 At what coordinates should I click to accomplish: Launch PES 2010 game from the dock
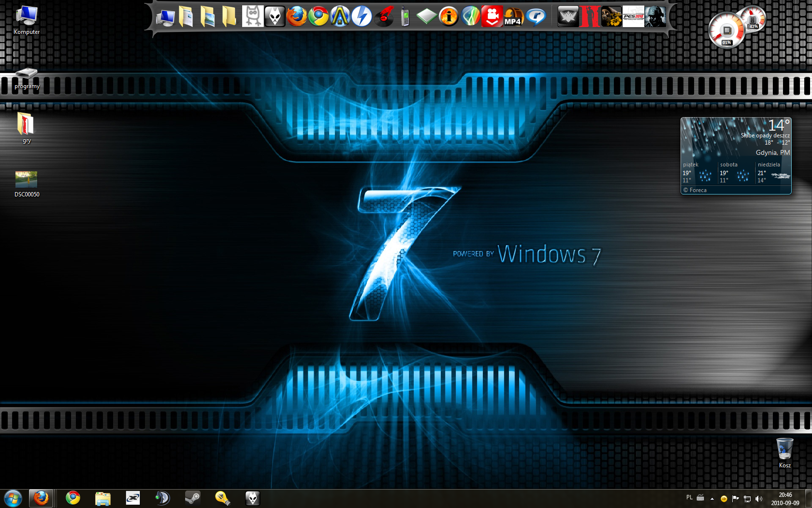(x=633, y=16)
